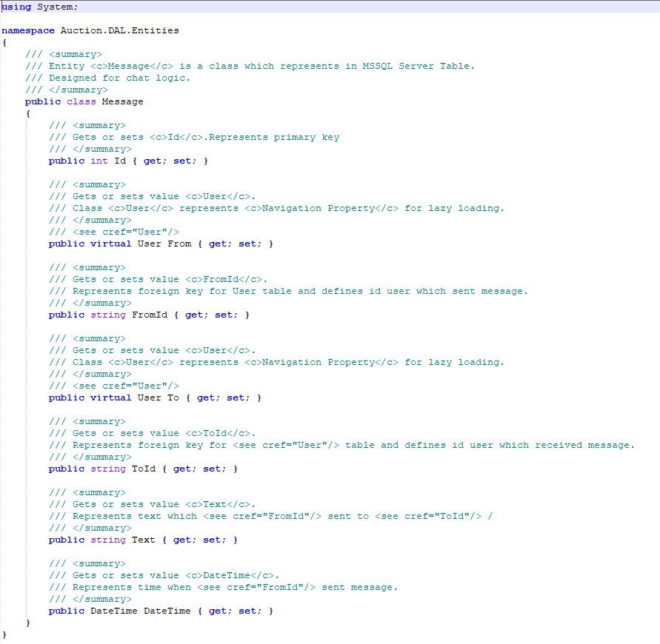The image size is (660, 644).
Task: Click the 'public virtual User From' property
Action: tap(160, 244)
